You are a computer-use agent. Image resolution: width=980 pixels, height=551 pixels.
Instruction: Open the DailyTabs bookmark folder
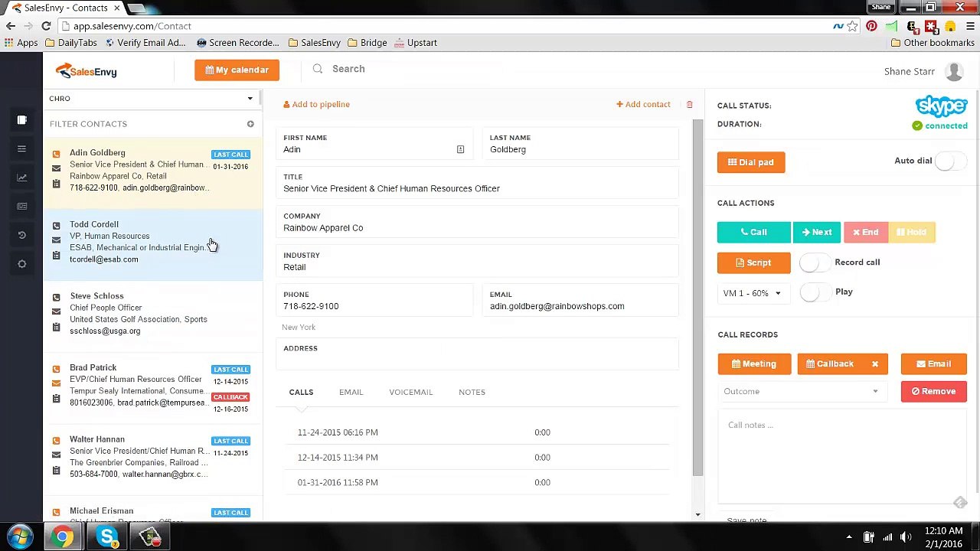point(70,43)
